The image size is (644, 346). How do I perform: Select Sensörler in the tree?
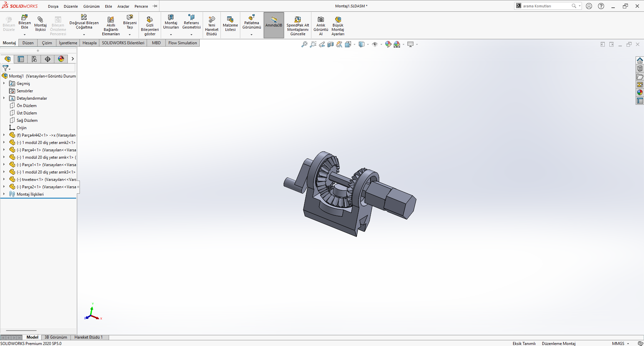click(x=25, y=91)
